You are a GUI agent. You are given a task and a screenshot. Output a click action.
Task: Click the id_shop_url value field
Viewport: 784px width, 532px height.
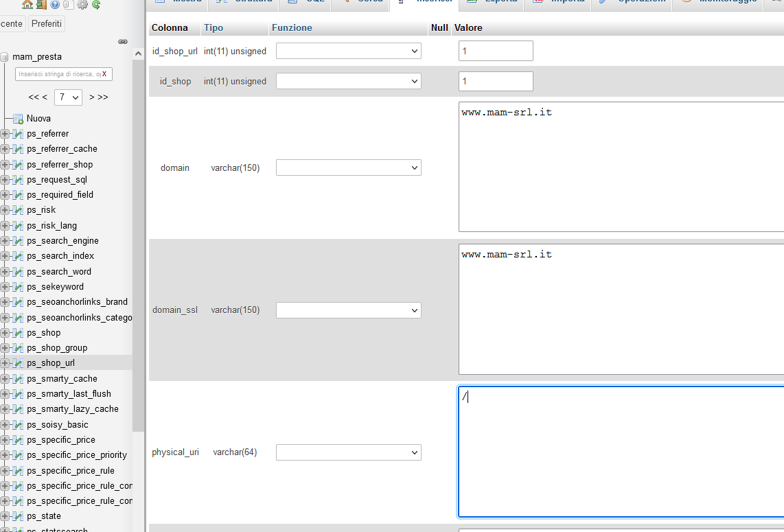pyautogui.click(x=496, y=51)
